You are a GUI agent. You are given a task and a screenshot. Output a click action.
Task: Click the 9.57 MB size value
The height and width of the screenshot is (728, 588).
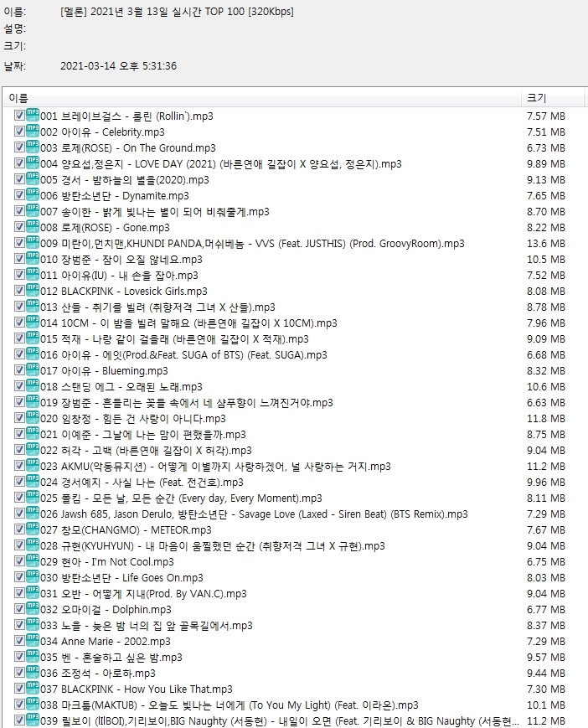coord(546,657)
